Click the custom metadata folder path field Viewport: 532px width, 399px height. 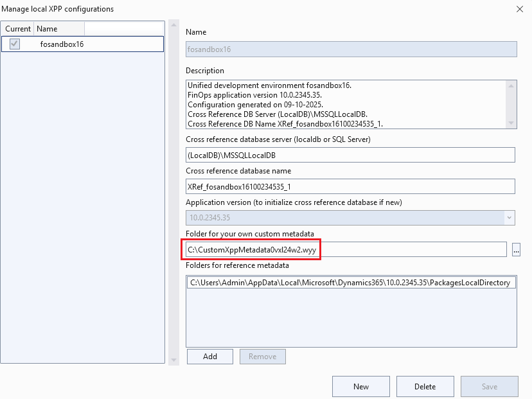click(346, 249)
